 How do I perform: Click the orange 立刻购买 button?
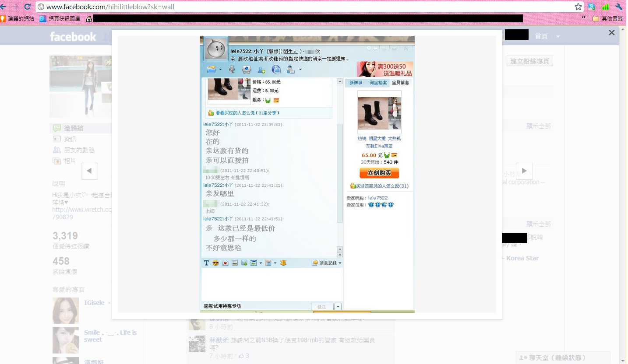[x=379, y=173]
